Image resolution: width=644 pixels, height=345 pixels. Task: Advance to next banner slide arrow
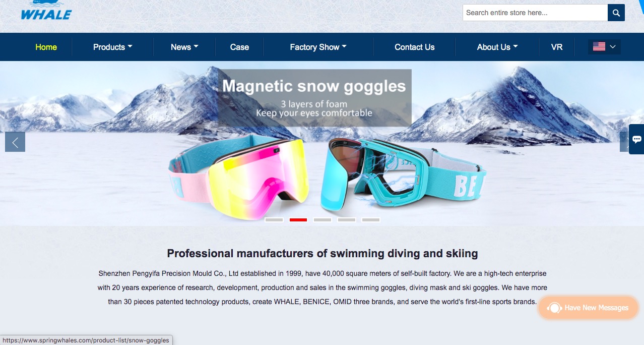624,142
